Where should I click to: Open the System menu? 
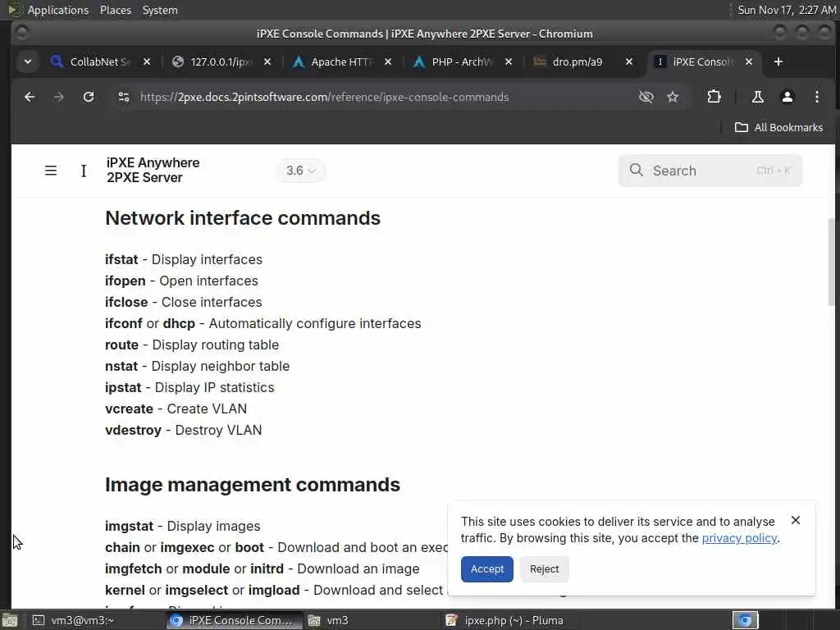(160, 10)
